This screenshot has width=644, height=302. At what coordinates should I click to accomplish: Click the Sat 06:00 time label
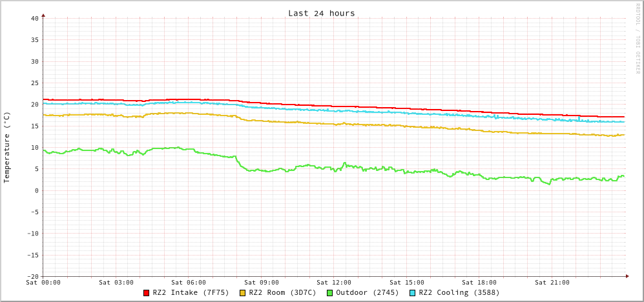click(189, 283)
